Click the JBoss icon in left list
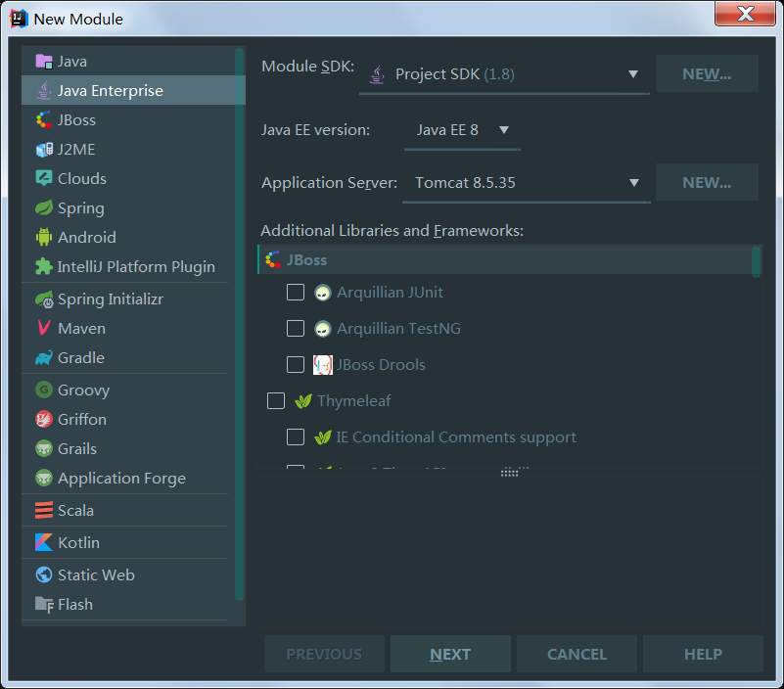Screen dimensions: 784x689 pyautogui.click(x=44, y=120)
